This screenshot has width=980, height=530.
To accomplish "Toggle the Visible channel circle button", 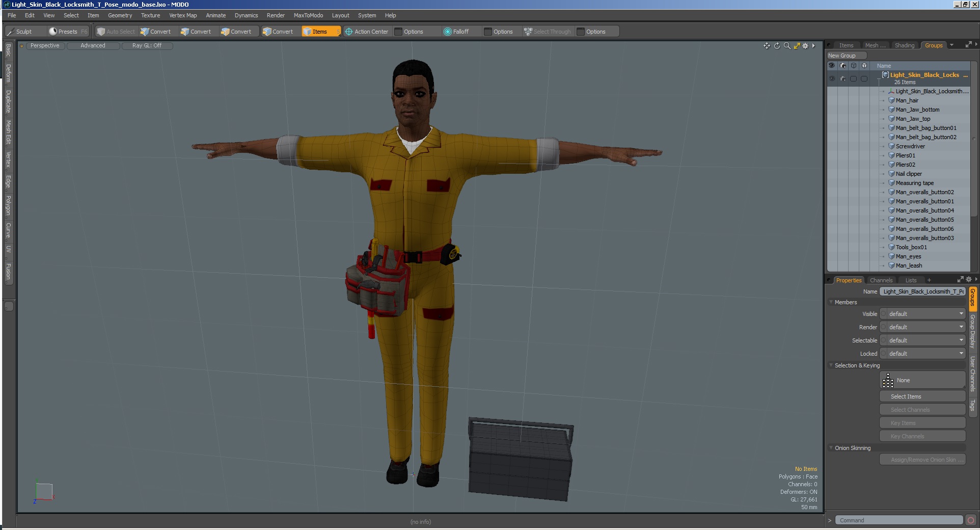I will tap(883, 314).
